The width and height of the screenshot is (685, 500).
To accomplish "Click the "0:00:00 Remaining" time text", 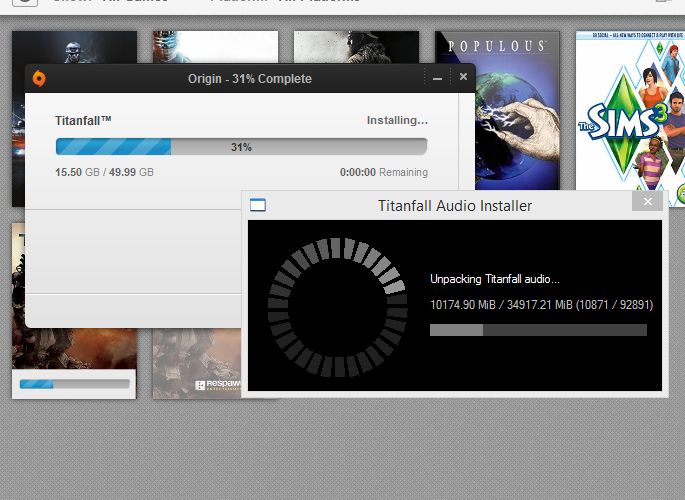I will pyautogui.click(x=383, y=173).
